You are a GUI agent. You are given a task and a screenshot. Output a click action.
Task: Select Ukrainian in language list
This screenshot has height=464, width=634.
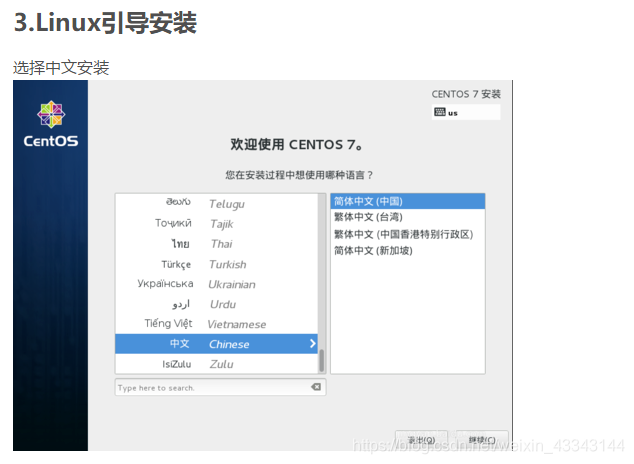point(217,284)
